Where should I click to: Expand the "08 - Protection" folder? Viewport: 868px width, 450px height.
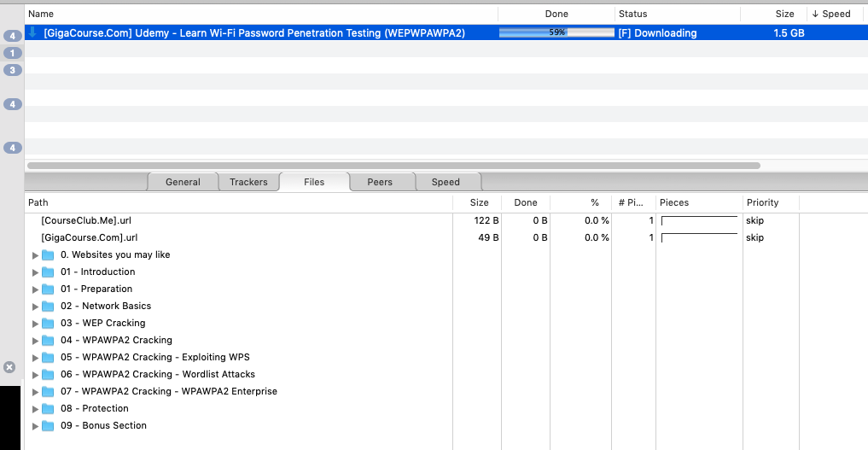pyautogui.click(x=35, y=410)
